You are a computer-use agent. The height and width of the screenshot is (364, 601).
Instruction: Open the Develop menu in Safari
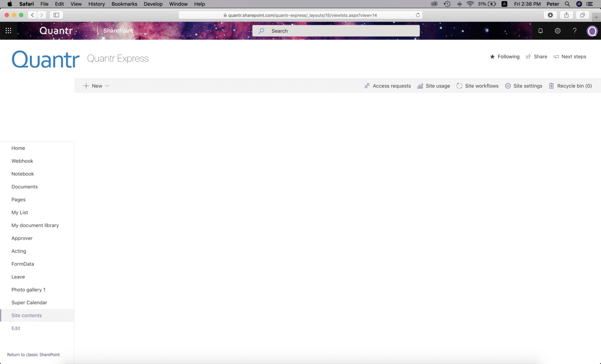[153, 4]
